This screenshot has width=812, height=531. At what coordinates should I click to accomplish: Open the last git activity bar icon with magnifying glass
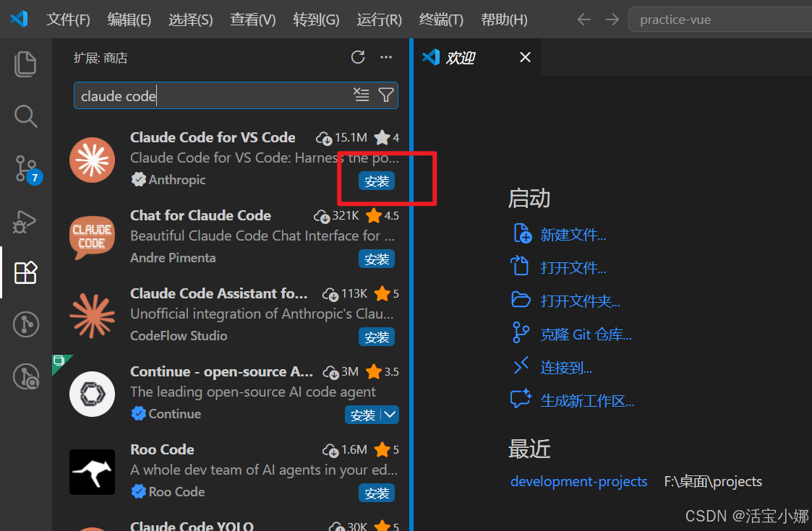26,376
